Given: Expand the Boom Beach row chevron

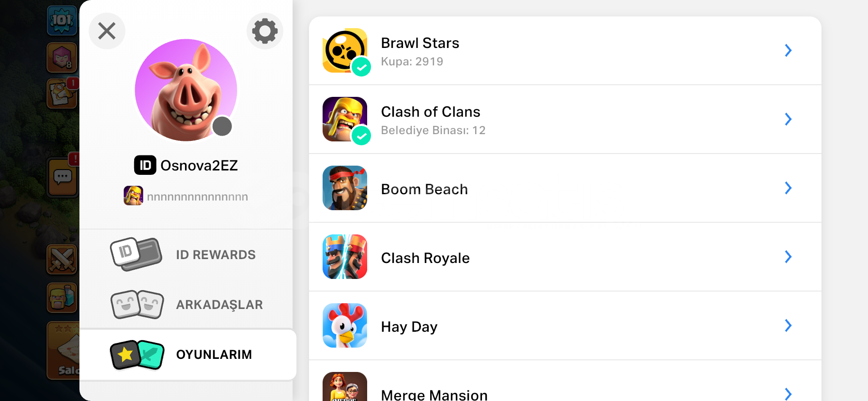Looking at the screenshot, I should click(x=788, y=188).
